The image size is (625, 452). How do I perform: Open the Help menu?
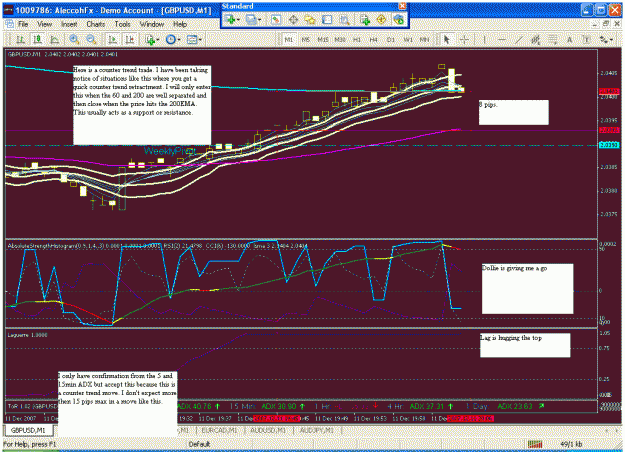tap(180, 24)
